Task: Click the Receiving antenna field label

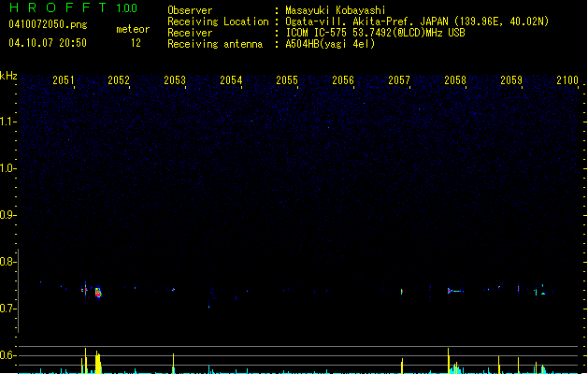Action: coord(215,44)
